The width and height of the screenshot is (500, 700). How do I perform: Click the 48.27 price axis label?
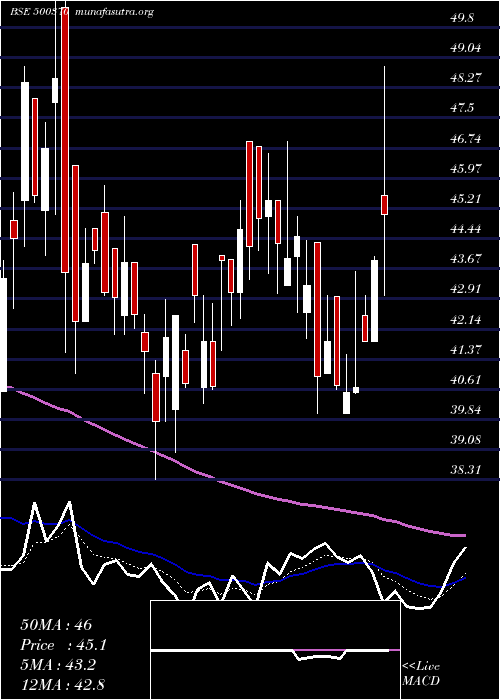tap(466, 78)
